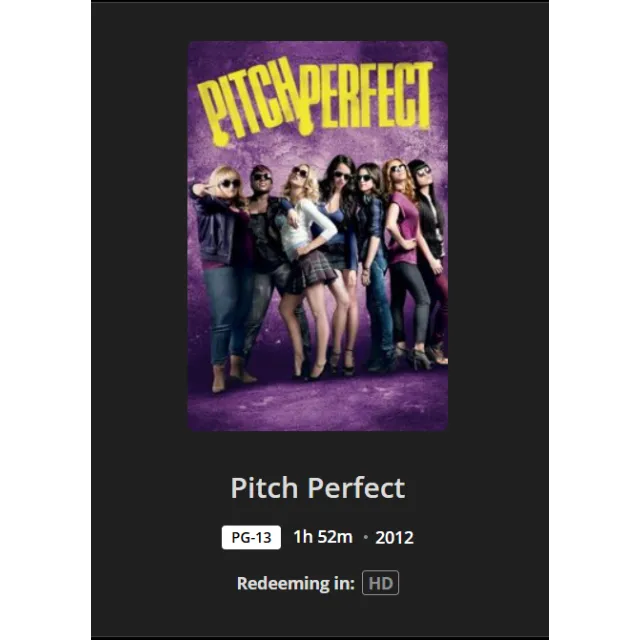Click the 1h 52m runtime label

tap(323, 537)
